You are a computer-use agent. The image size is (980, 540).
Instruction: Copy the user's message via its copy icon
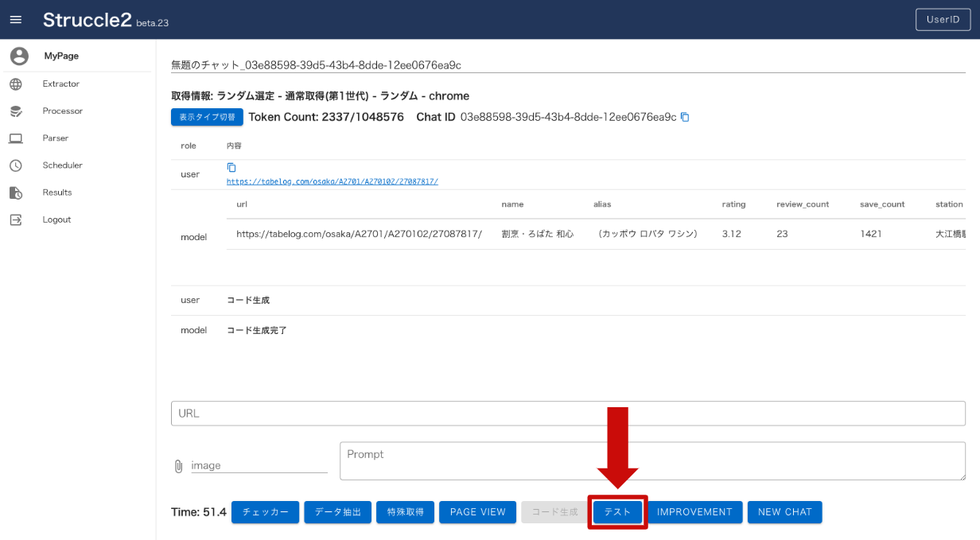tap(231, 168)
